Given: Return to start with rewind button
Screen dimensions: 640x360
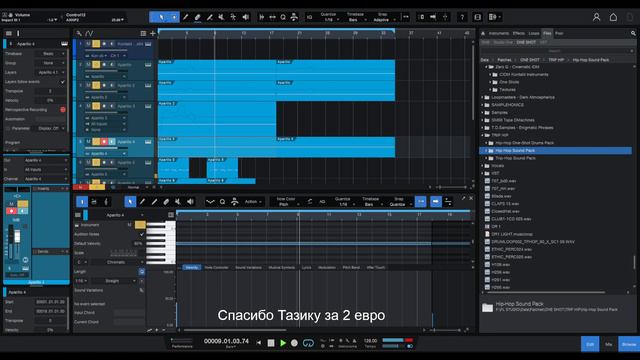Looking at the screenshot, I should coord(258,343).
